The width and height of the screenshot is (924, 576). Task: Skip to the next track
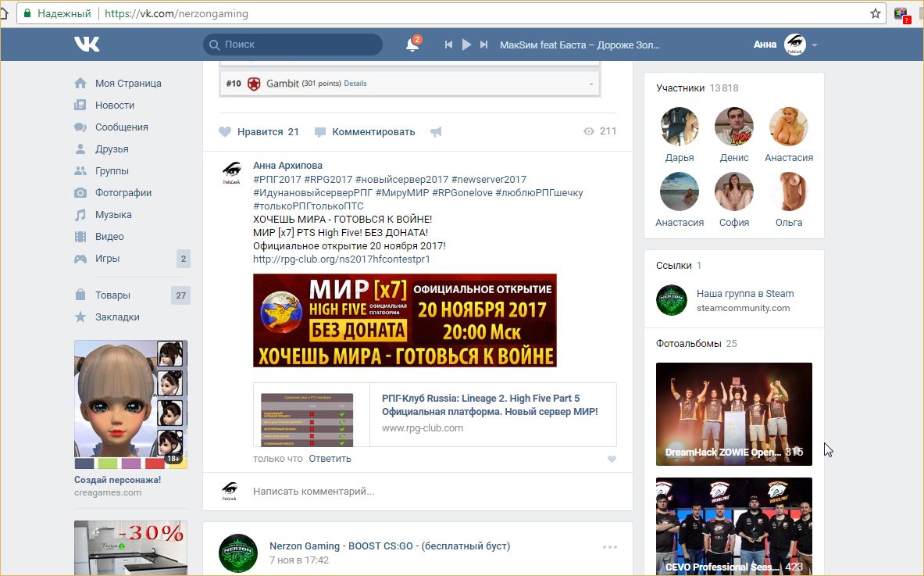(484, 45)
